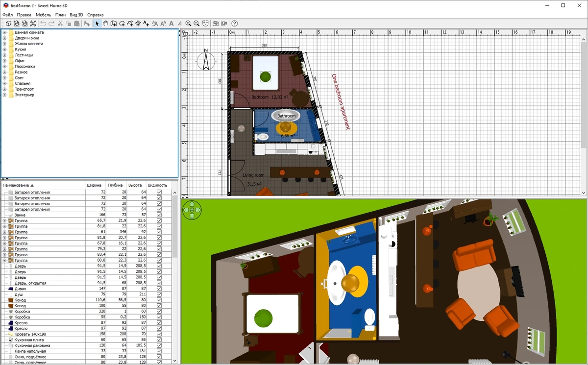Click the 3D view navigation arrows control

(192, 210)
